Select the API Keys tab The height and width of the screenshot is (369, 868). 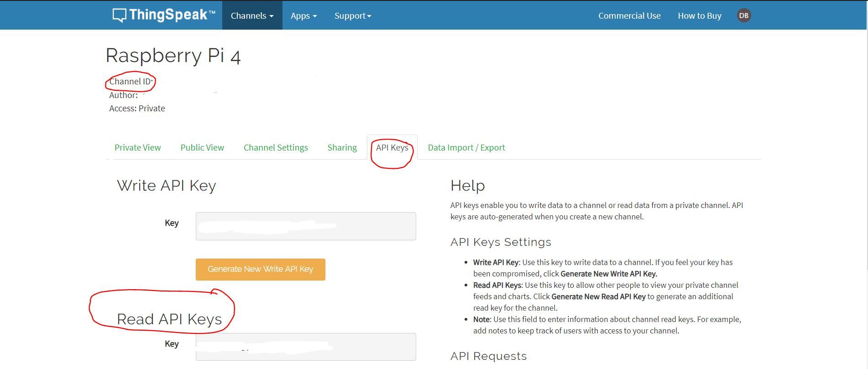tap(392, 147)
